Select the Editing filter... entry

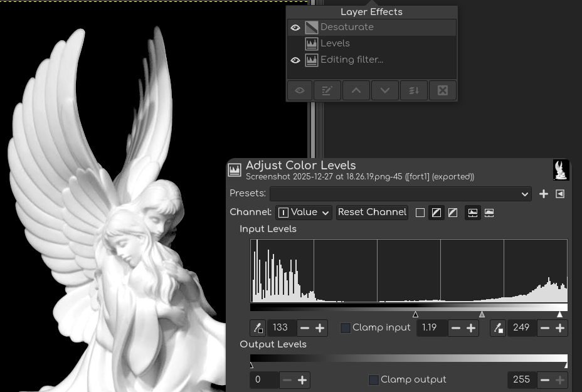(x=351, y=60)
